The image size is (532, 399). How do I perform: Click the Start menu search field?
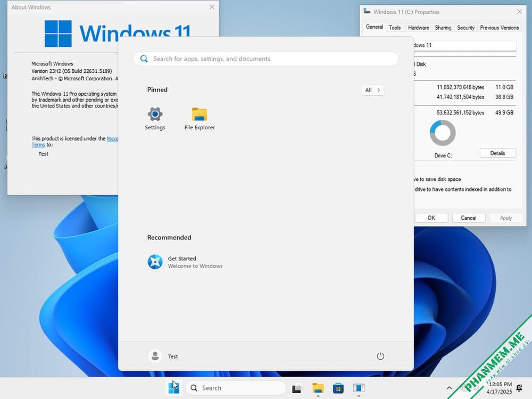pyautogui.click(x=266, y=59)
